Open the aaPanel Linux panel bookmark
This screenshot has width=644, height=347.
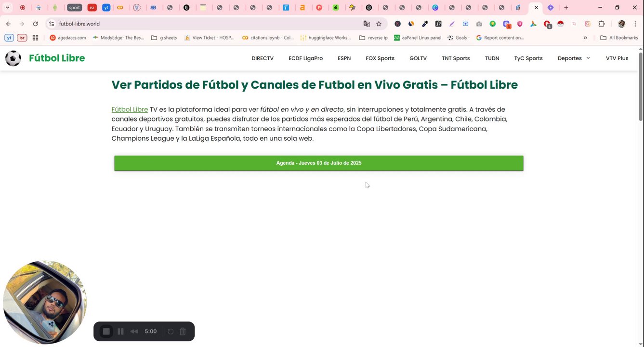(x=418, y=38)
